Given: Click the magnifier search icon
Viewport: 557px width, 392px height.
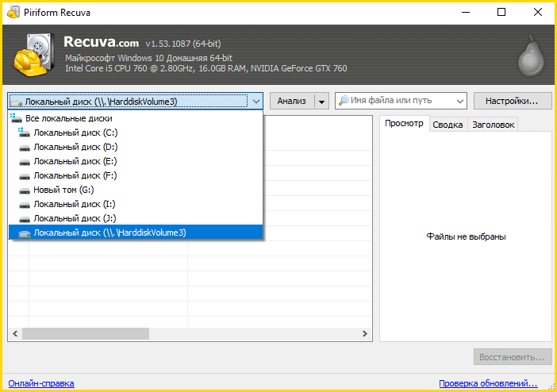Looking at the screenshot, I should coord(344,101).
